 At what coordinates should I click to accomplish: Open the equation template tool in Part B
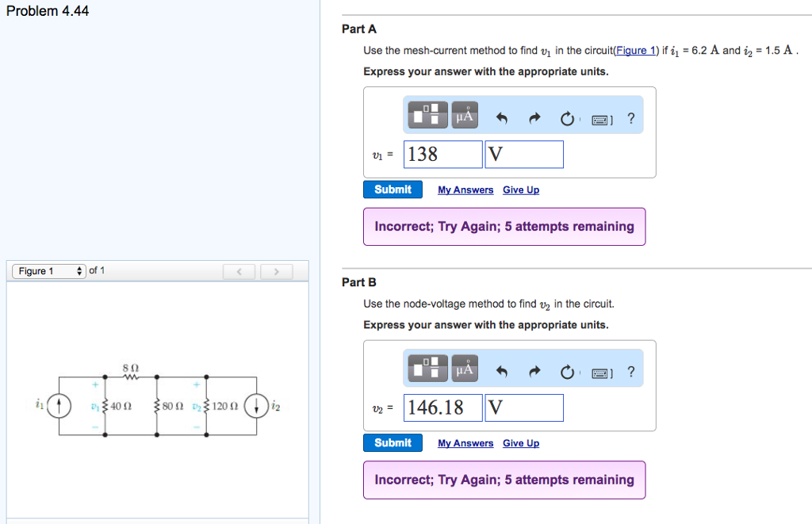point(426,368)
